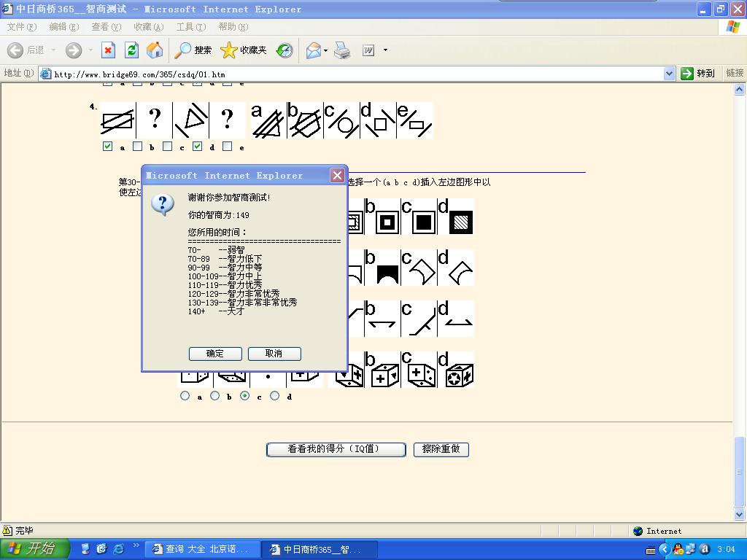Image resolution: width=747 pixels, height=560 pixels.
Task: Go to the Home page icon
Action: point(155,50)
